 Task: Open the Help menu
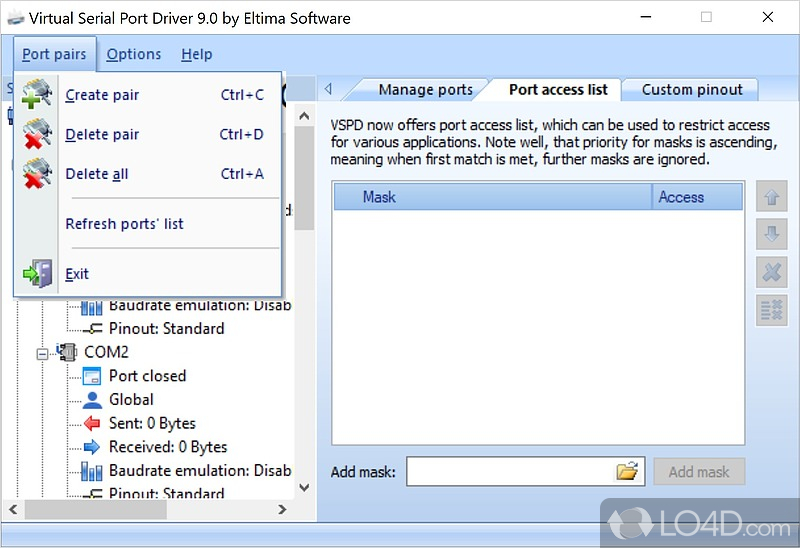coord(197,54)
